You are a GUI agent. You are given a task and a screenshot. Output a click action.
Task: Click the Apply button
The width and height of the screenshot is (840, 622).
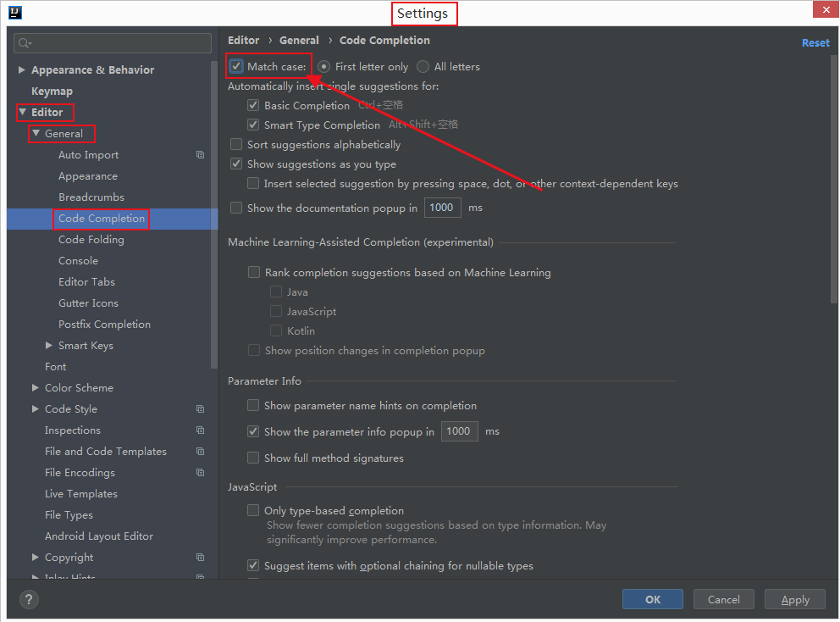tap(795, 599)
